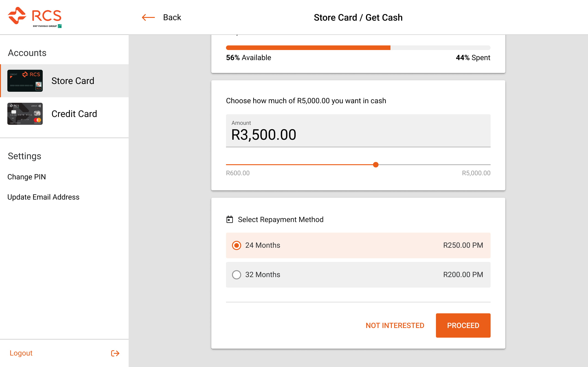Click the calendar icon beside Select Repayment Method
Image resolution: width=588 pixels, height=367 pixels.
[229, 219]
